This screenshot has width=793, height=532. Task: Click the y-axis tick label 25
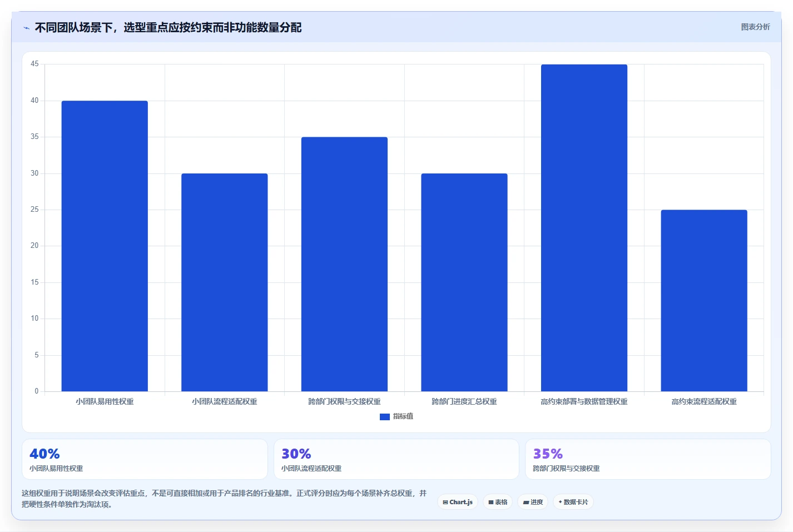34,210
